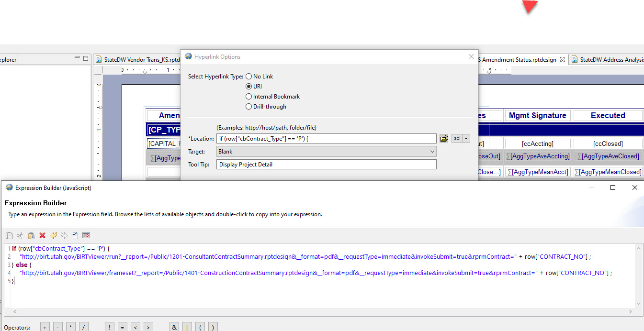Insert the plus operator
This screenshot has width=644, height=331.
coord(45,327)
